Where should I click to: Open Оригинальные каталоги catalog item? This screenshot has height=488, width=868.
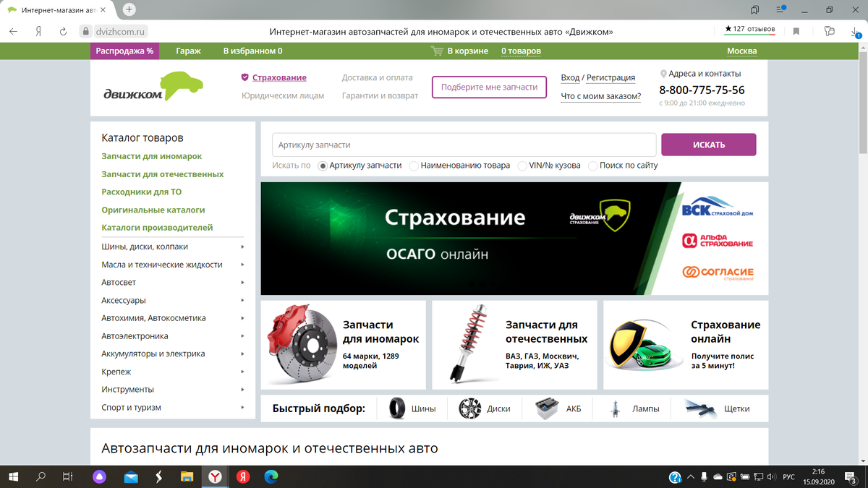(153, 210)
